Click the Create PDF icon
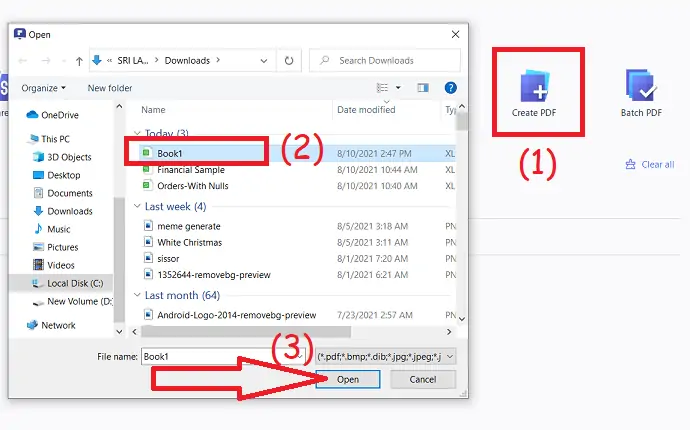 coord(534,87)
